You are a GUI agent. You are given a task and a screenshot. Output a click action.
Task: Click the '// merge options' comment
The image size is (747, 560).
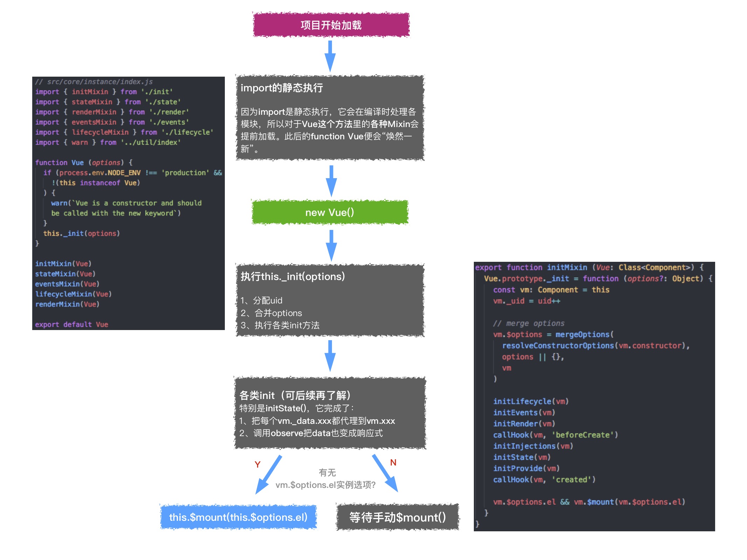(529, 323)
